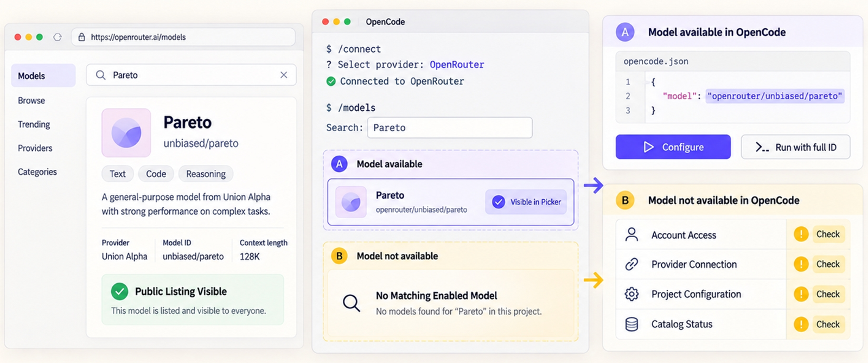Click the Check button for Provider Connection

(828, 264)
